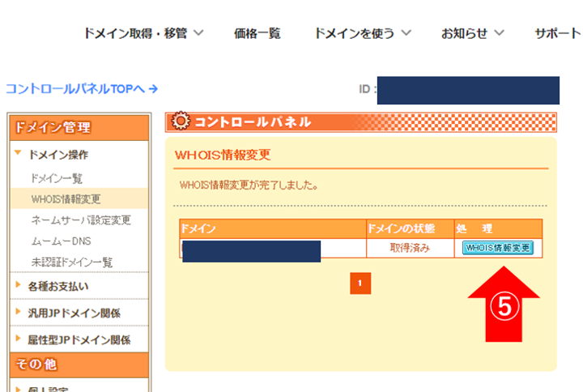Image resolution: width=583 pixels, height=392 pixels.
Task: Open ドメイン一覧 in the sidebar
Action: pyautogui.click(x=56, y=178)
